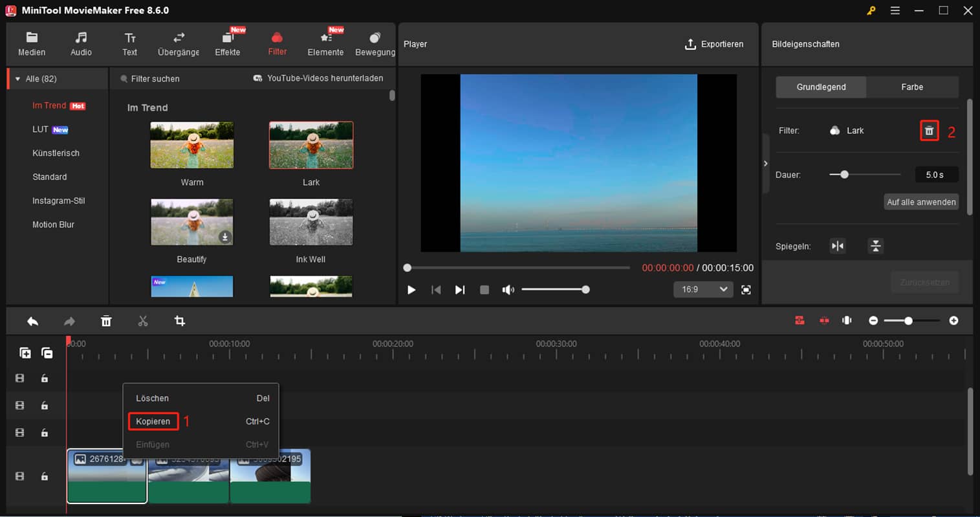This screenshot has width=980, height=517.
Task: Undo the last action
Action: pos(32,320)
